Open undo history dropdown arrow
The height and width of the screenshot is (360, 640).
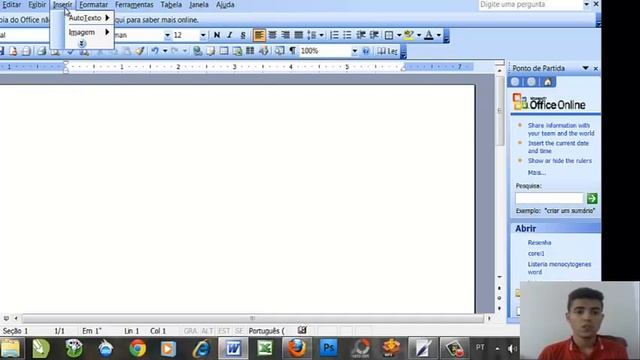(165, 51)
